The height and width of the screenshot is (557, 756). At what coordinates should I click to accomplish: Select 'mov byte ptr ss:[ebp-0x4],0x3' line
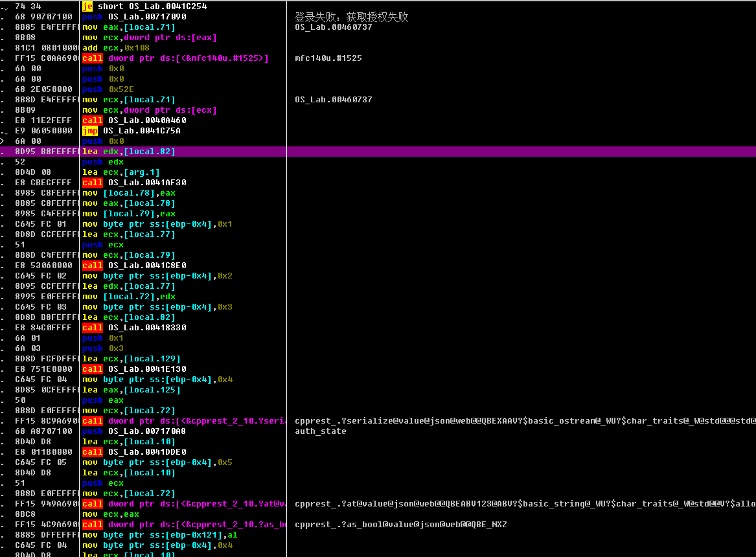(x=157, y=307)
